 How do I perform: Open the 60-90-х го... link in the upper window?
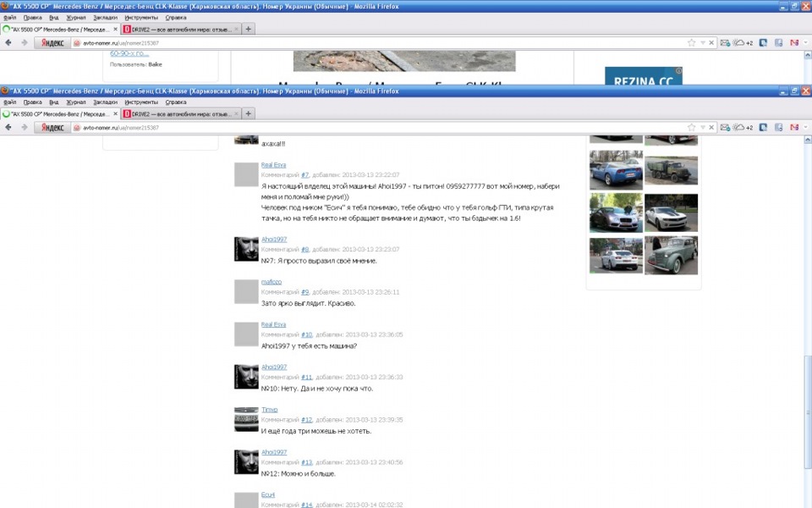(x=129, y=53)
